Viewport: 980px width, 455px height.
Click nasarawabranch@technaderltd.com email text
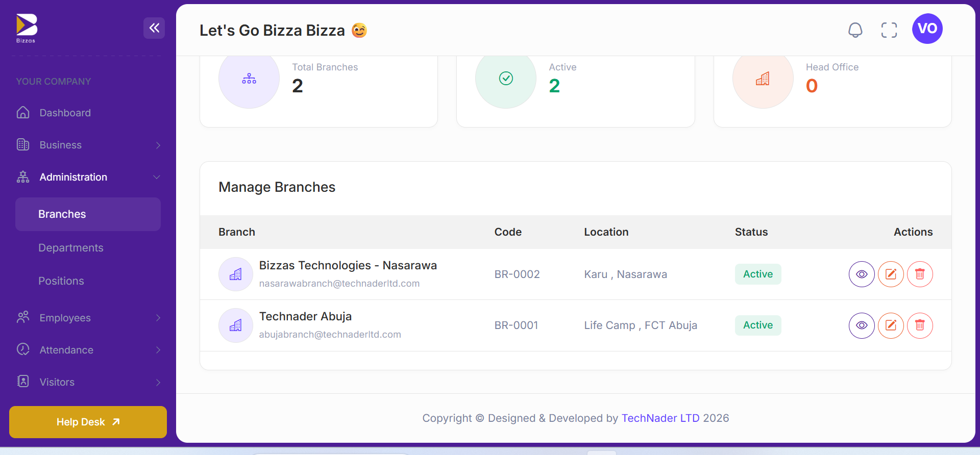click(x=339, y=284)
